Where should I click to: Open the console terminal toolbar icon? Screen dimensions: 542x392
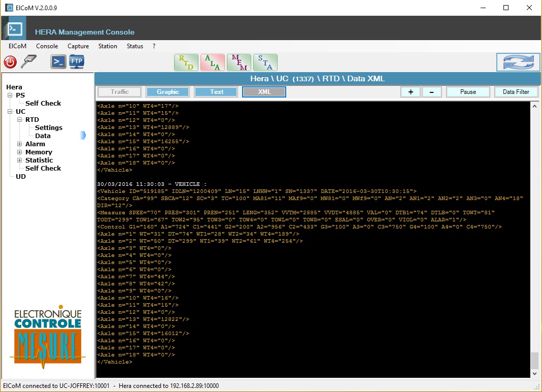[58, 62]
